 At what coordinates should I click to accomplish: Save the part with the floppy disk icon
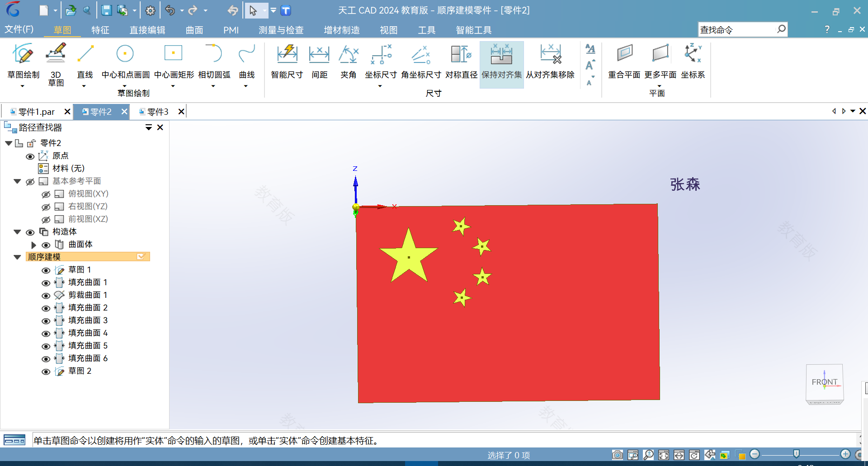106,10
